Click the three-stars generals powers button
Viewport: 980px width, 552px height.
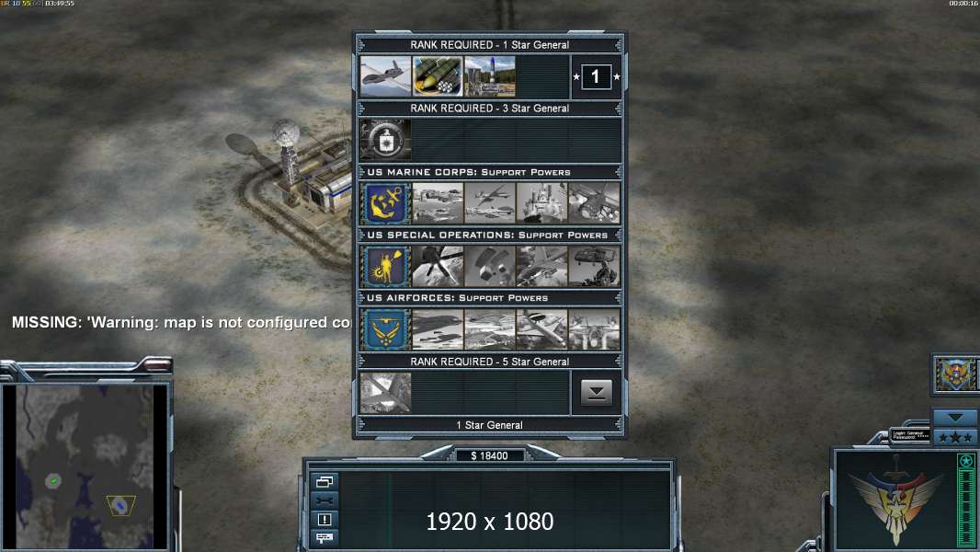955,438
